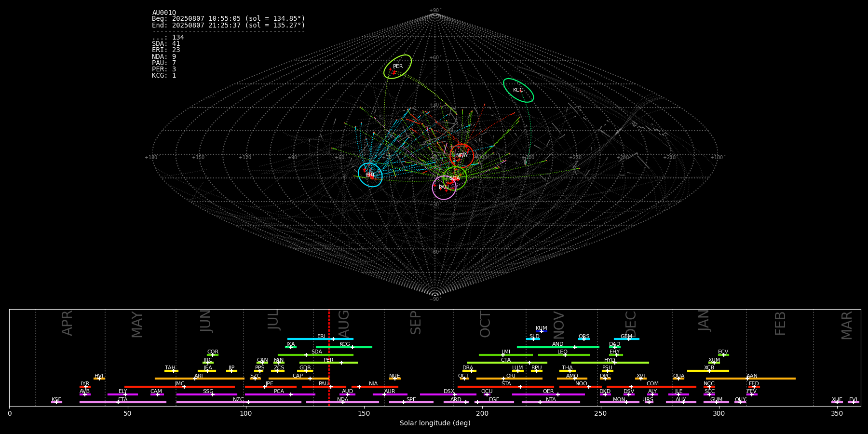Select the KUM shower marker in timeline
Image resolution: width=868 pixels, height=434 pixels.
click(x=542, y=331)
